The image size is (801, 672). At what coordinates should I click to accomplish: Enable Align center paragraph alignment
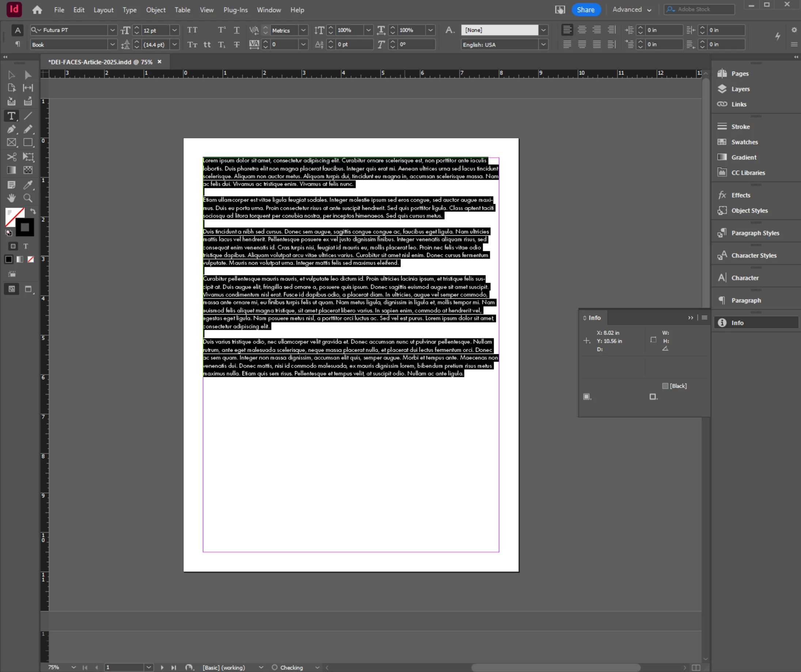(582, 30)
